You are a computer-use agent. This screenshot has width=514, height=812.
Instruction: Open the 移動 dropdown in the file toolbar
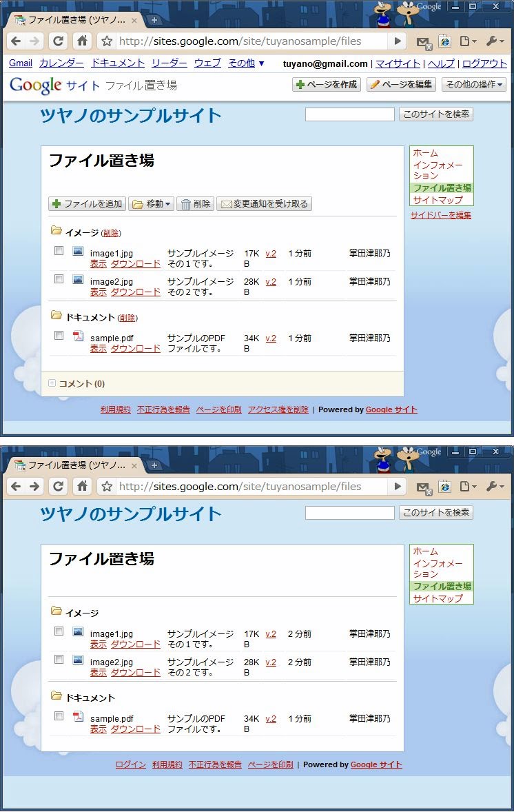coord(151,204)
